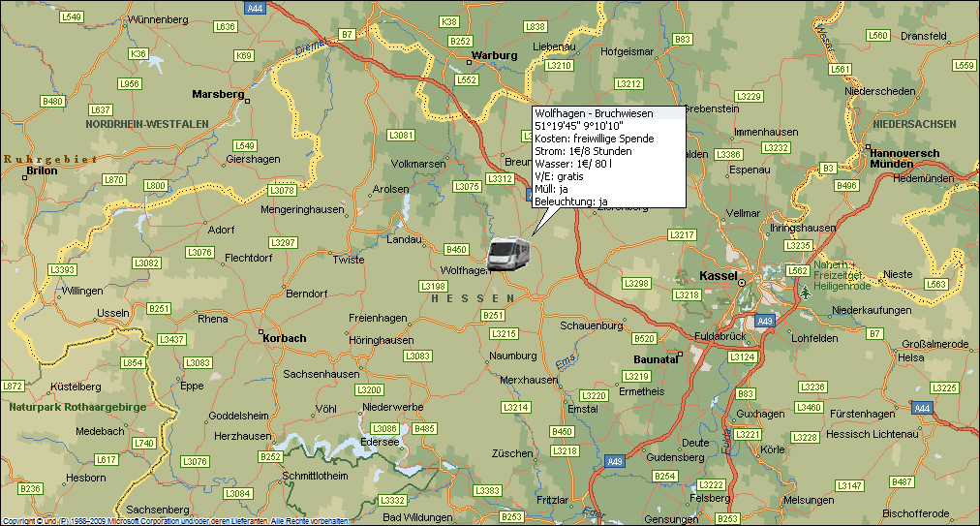Select the L3215 road shield

pyautogui.click(x=504, y=334)
